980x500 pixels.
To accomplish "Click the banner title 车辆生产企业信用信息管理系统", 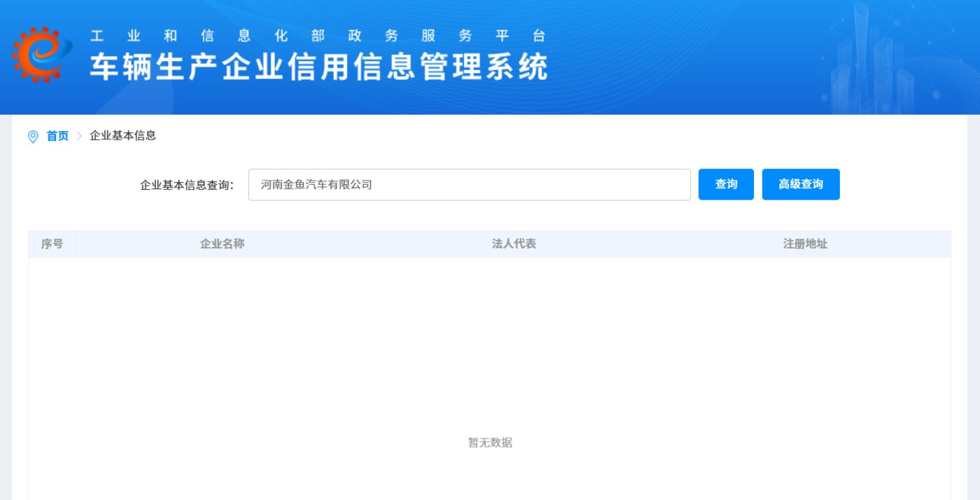I will click(318, 68).
